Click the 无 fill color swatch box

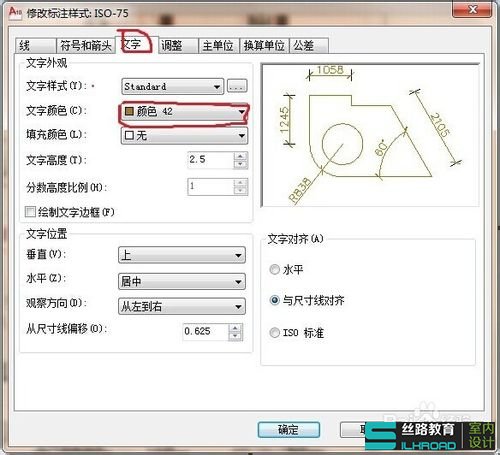click(x=129, y=135)
